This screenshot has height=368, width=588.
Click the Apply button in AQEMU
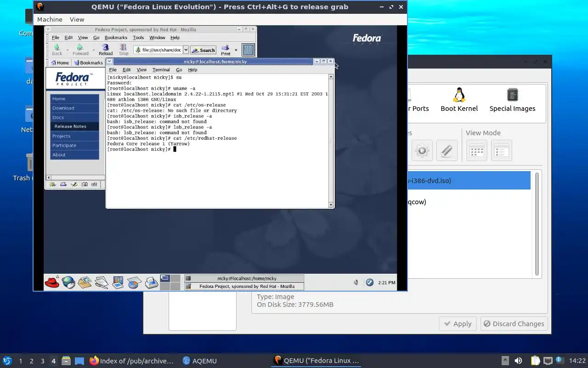click(x=458, y=324)
